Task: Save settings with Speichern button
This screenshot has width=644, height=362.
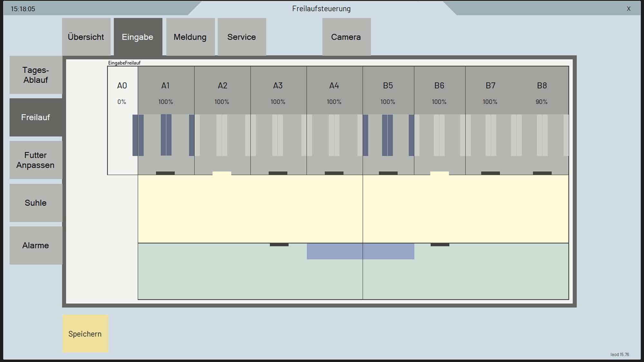Action: coord(85,334)
